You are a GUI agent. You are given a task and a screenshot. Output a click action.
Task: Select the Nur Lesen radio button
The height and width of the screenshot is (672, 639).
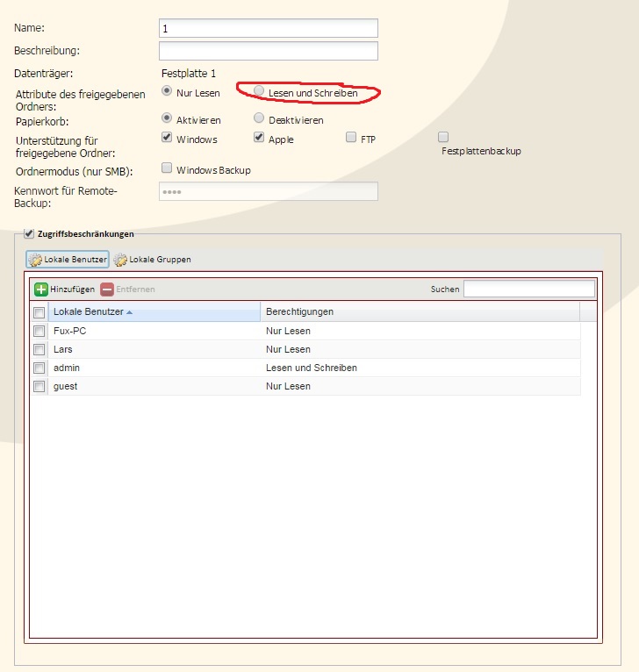[167, 91]
